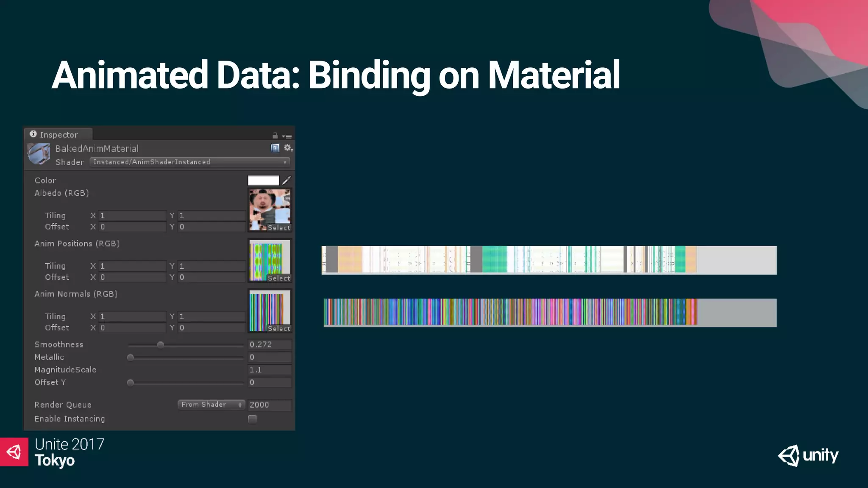The image size is (868, 488).
Task: Click the Metallic slider handle
Action: (131, 358)
